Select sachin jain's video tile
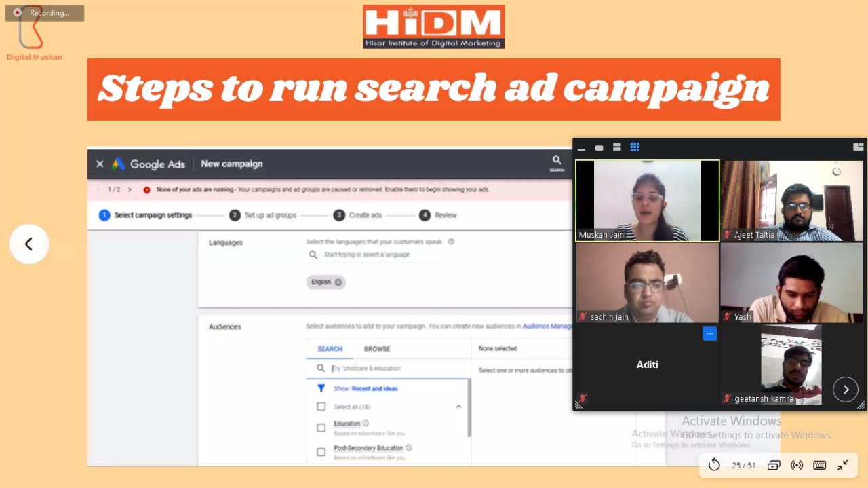868x488 pixels. coord(647,282)
